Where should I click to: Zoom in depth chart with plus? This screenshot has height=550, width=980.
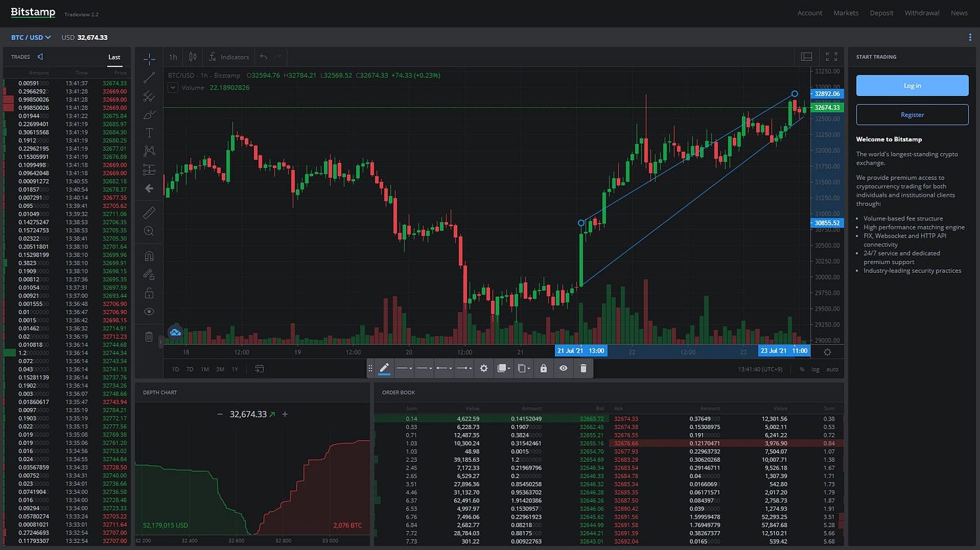(x=285, y=414)
